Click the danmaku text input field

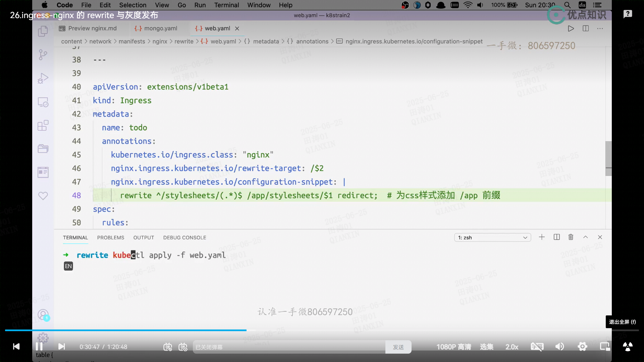coord(288,347)
